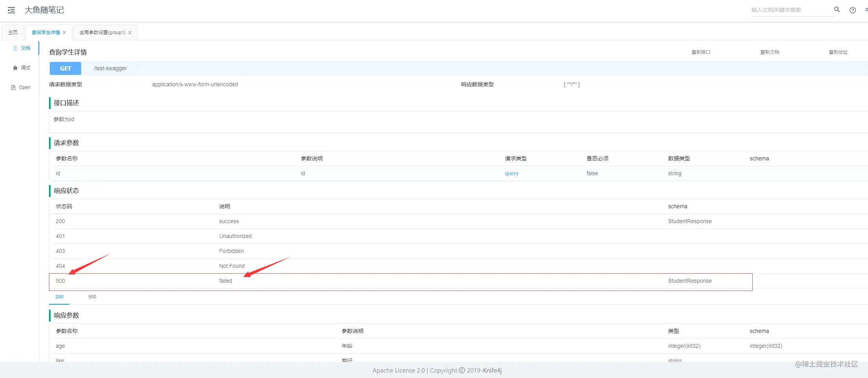This screenshot has width=868, height=378.
Task: Close the 查询学生详情 tab
Action: click(64, 33)
